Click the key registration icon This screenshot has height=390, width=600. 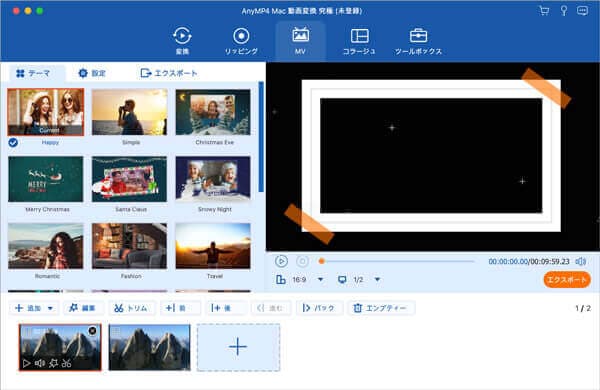click(564, 10)
